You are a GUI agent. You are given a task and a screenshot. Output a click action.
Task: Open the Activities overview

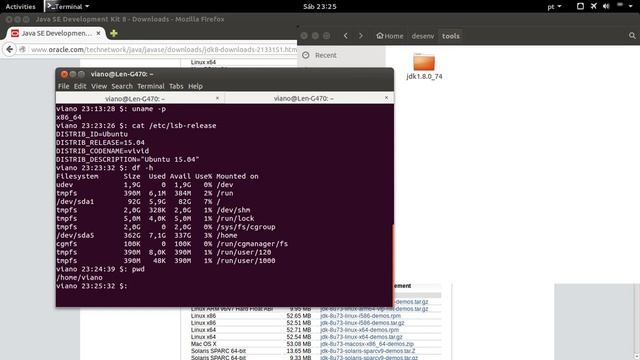coord(20,7)
